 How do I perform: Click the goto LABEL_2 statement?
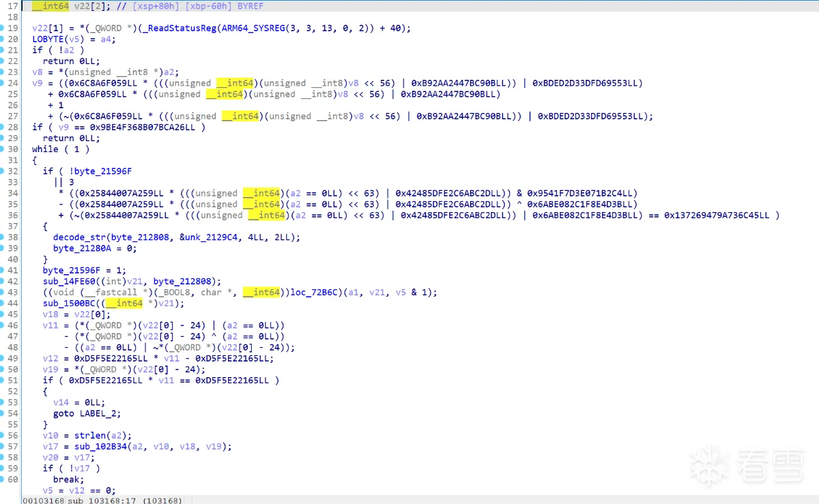point(86,413)
